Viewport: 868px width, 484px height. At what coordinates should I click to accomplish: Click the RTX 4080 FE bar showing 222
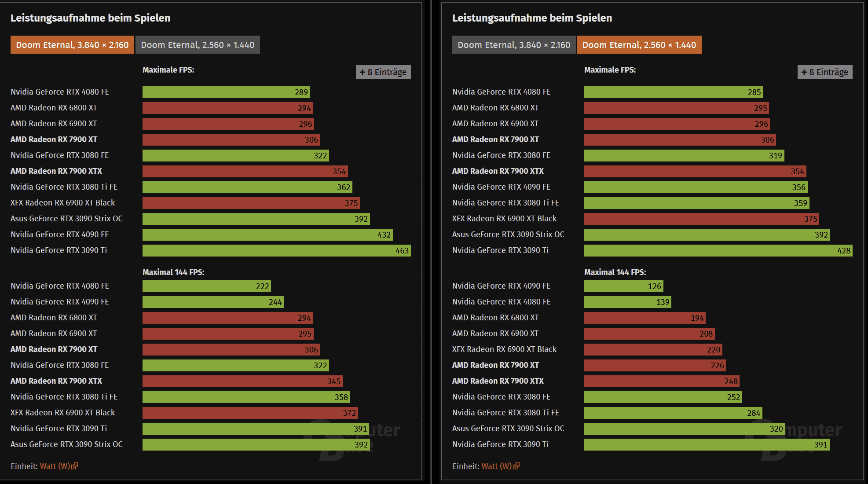pos(206,286)
